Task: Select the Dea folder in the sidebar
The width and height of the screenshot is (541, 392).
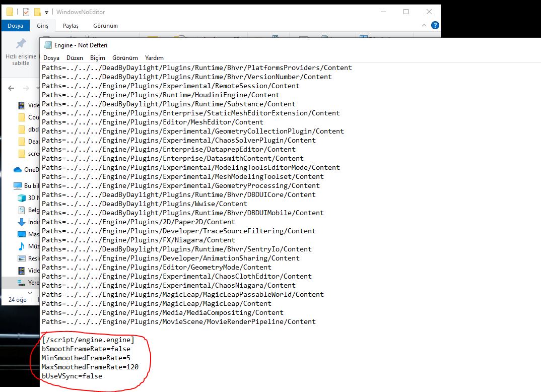Action: point(29,142)
